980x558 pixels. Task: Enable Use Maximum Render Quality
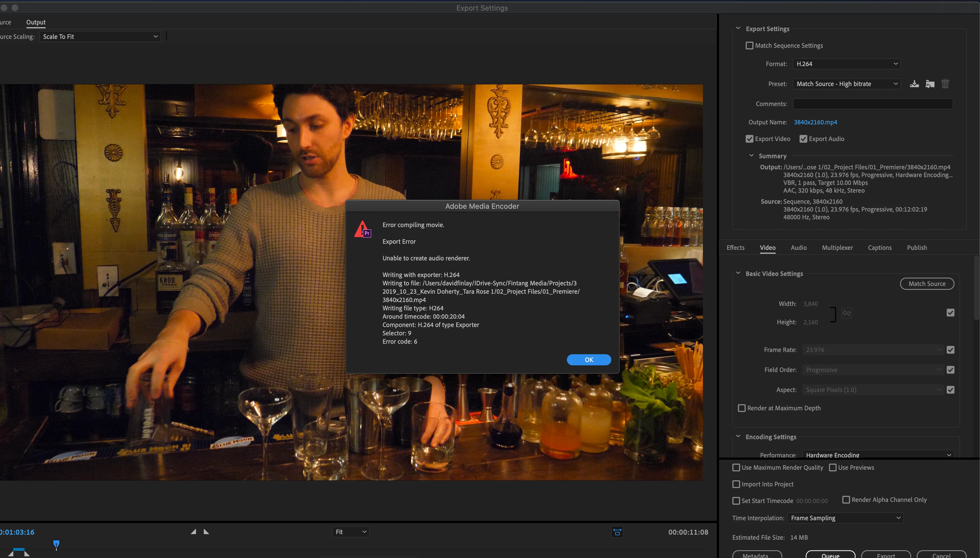[736, 467]
